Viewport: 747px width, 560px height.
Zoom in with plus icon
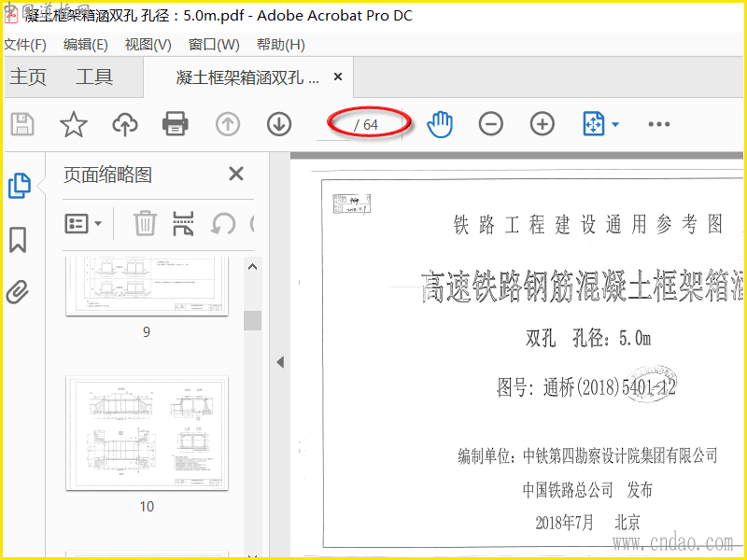543,124
